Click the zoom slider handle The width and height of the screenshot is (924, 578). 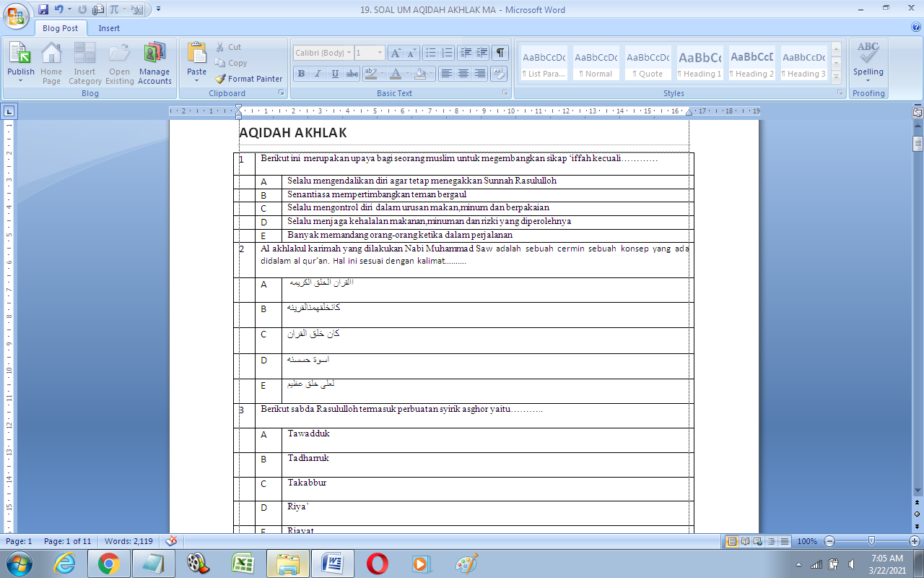pyautogui.click(x=872, y=541)
